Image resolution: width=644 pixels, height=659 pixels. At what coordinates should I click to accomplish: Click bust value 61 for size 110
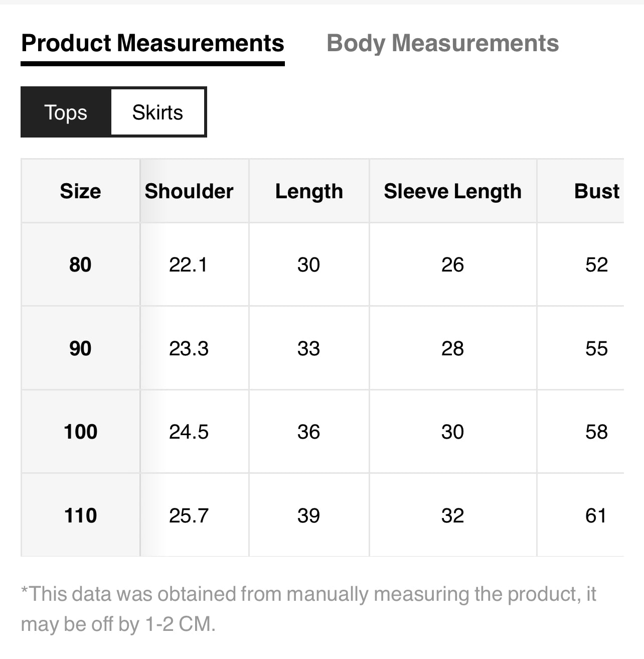pyautogui.click(x=596, y=515)
